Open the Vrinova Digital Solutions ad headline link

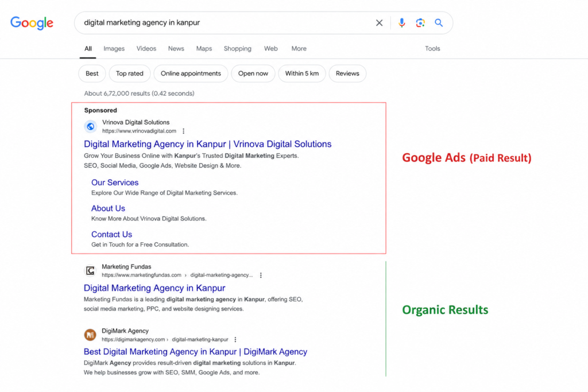(x=207, y=144)
